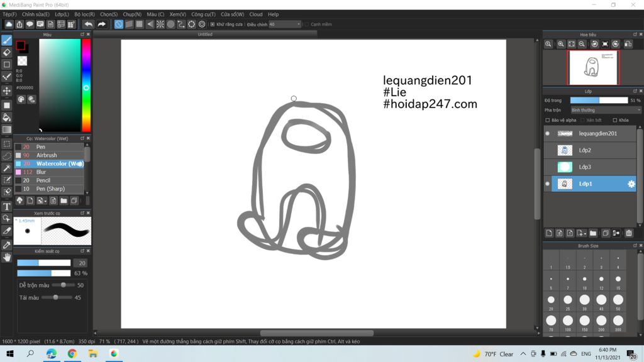Open the Lớp(L) menu
Viewport: 644px width, 362px height.
[62, 14]
